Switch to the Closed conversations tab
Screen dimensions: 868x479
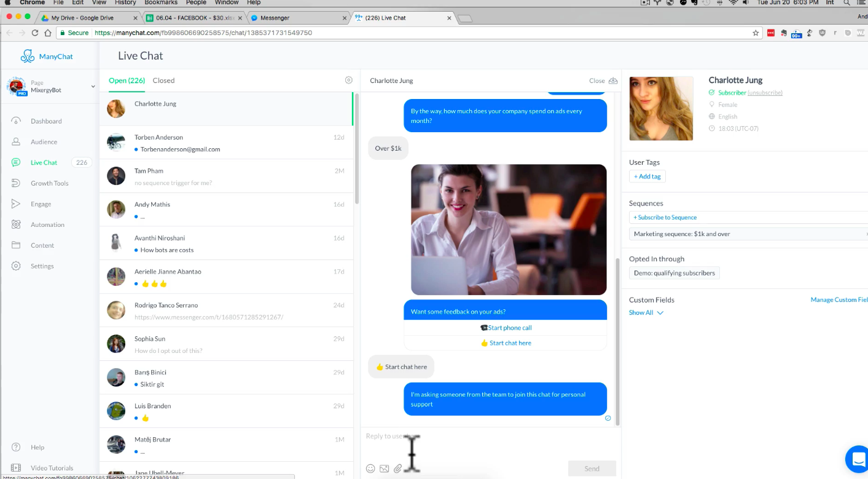[x=163, y=81]
